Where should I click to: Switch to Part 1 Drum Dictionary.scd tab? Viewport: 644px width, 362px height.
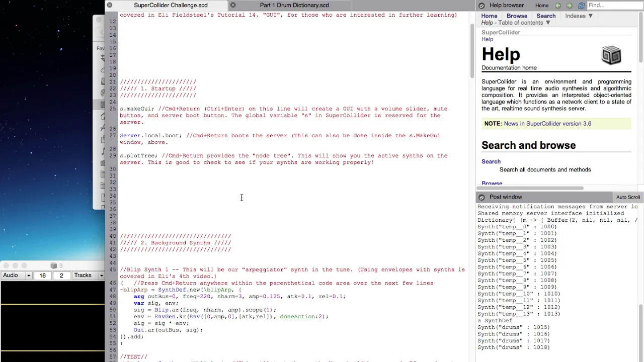coord(294,5)
